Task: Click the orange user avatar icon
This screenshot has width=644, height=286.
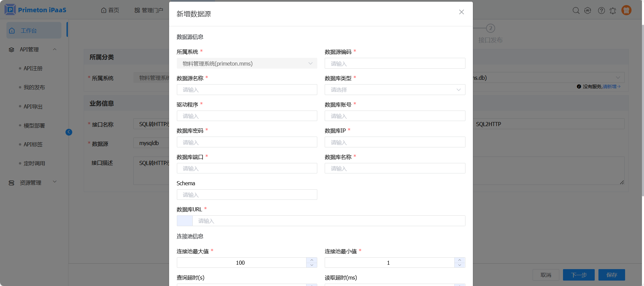Action: click(626, 10)
